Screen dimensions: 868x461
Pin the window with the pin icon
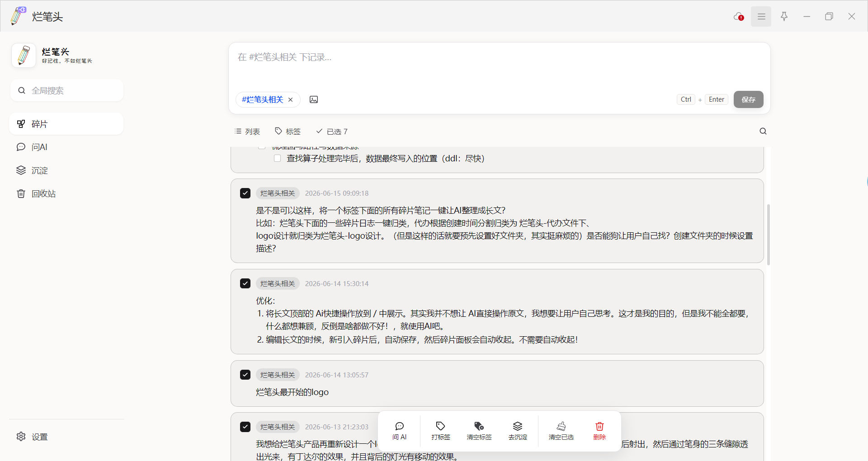[x=784, y=17]
